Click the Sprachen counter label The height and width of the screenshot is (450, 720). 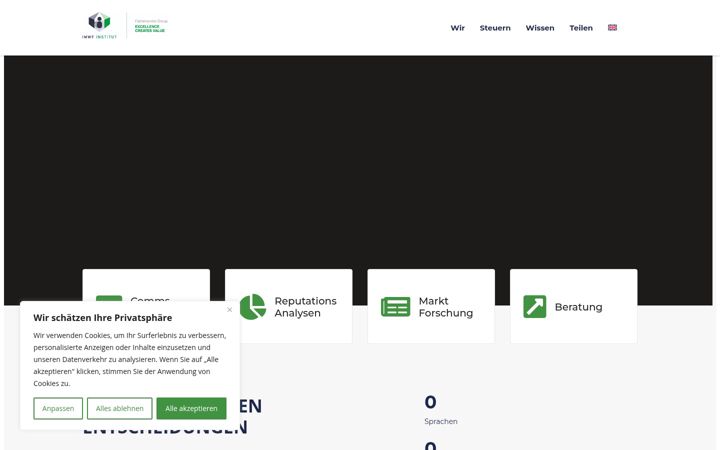[x=441, y=421]
